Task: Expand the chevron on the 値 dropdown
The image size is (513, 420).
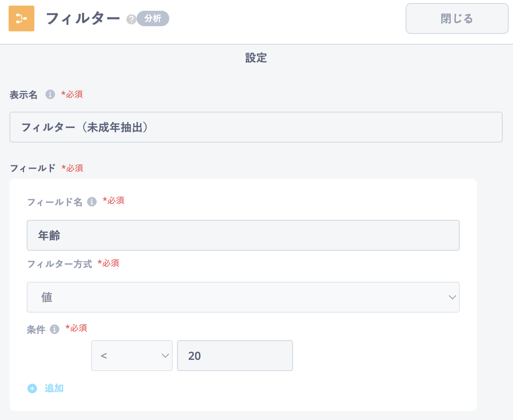Action: tap(452, 297)
